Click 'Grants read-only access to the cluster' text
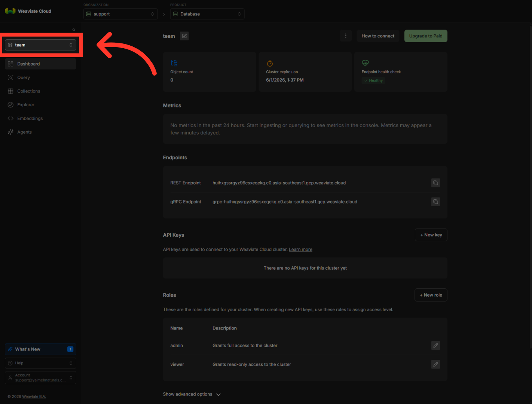 (x=252, y=364)
